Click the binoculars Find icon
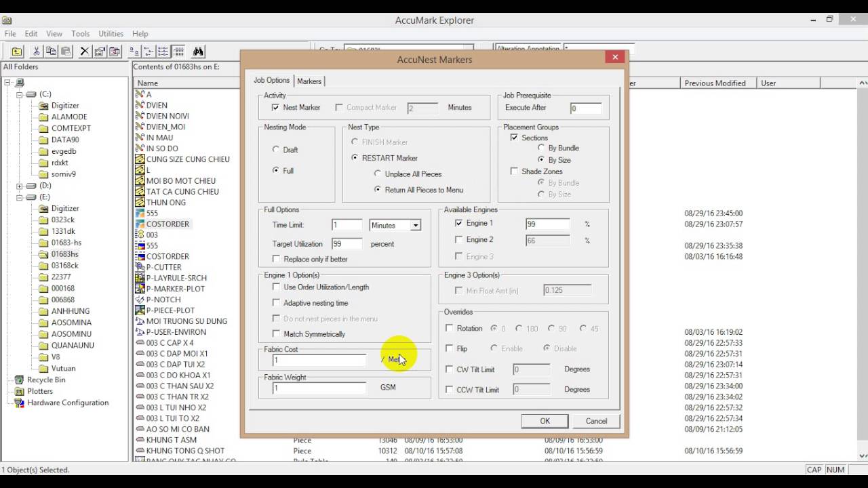The height and width of the screenshot is (488, 868). click(198, 52)
